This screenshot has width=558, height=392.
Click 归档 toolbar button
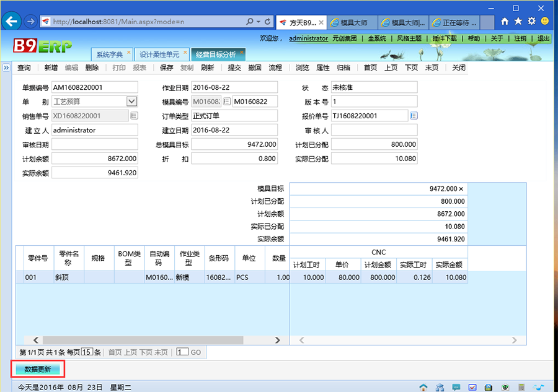point(343,68)
